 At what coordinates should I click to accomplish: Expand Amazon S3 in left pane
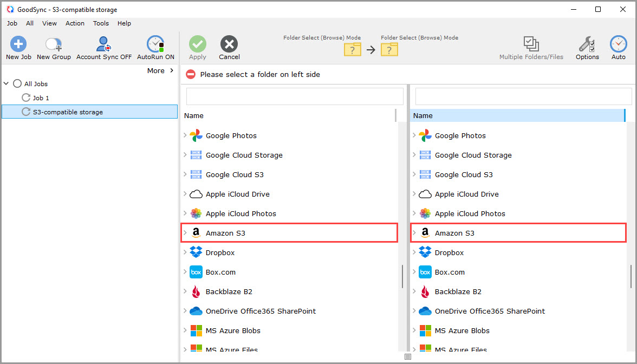pyautogui.click(x=185, y=233)
